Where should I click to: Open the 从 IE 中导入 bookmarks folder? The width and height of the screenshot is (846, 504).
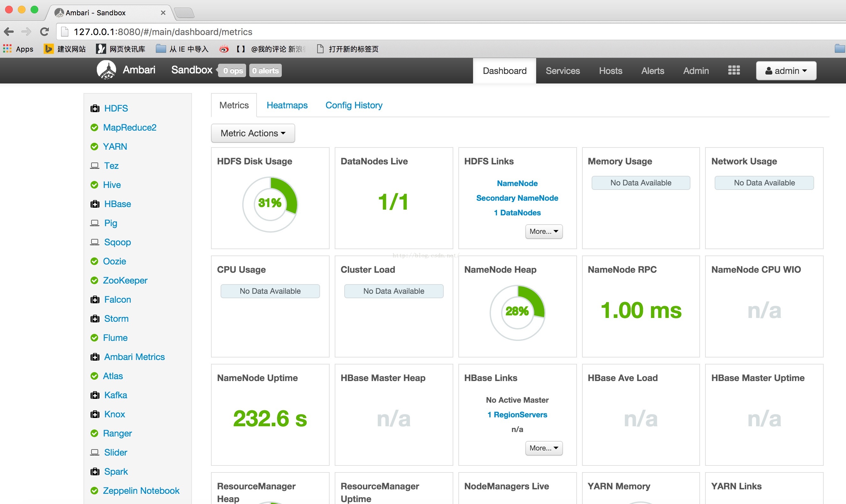pyautogui.click(x=182, y=49)
